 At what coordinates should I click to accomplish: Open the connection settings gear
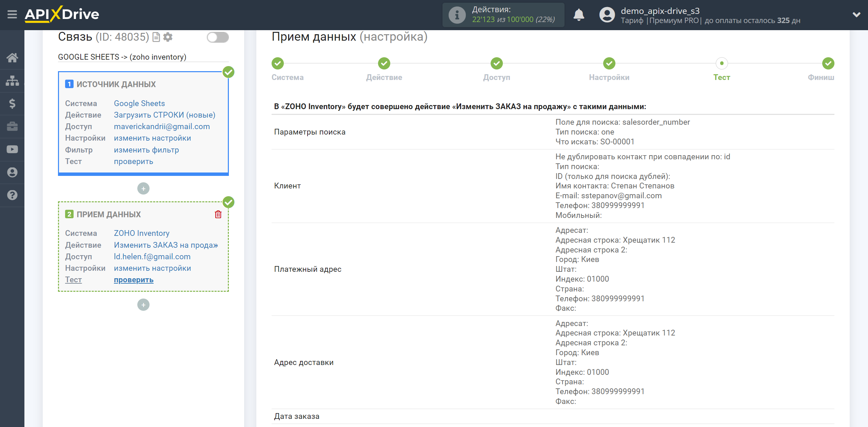tap(168, 37)
